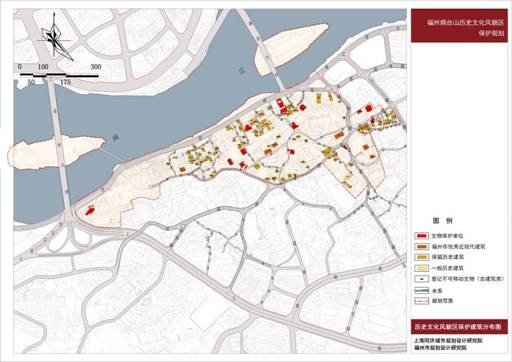Click the red building near southwest bridge

[x=89, y=211]
